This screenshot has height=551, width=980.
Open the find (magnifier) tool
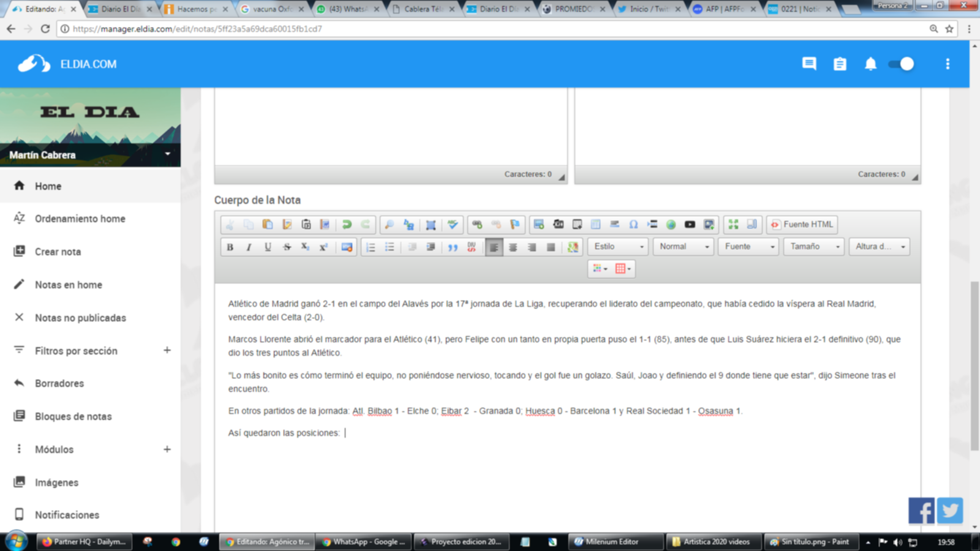click(389, 225)
